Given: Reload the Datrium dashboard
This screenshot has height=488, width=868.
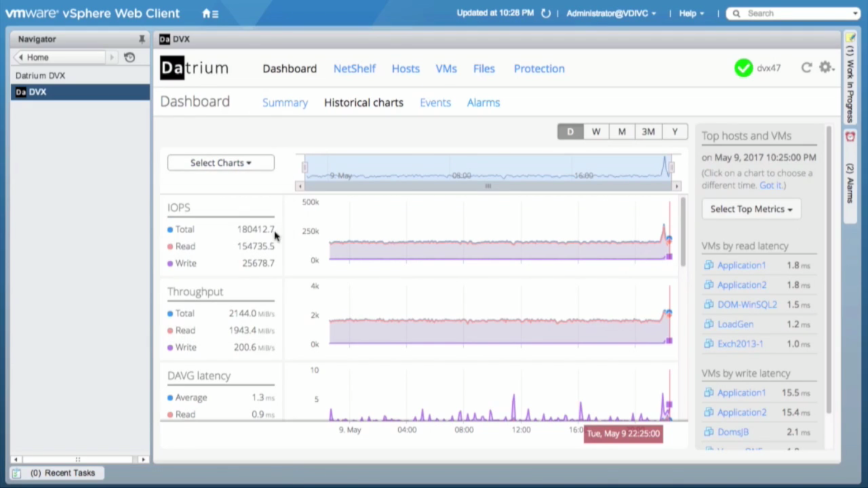Looking at the screenshot, I should coord(806,68).
